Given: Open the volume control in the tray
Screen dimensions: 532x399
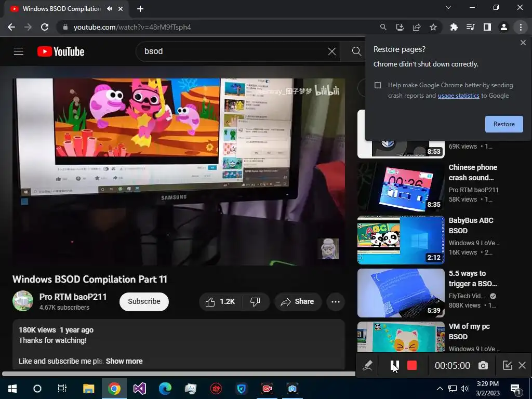Looking at the screenshot, I should [465, 389].
